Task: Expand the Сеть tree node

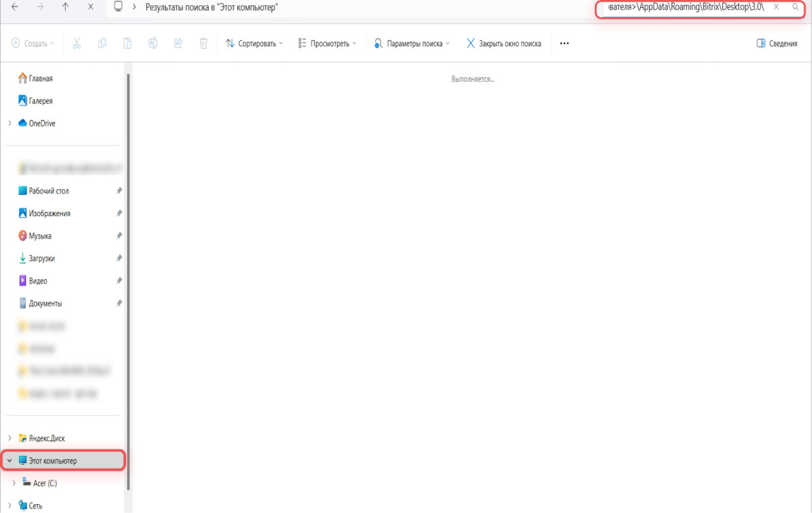Action: click(x=10, y=505)
